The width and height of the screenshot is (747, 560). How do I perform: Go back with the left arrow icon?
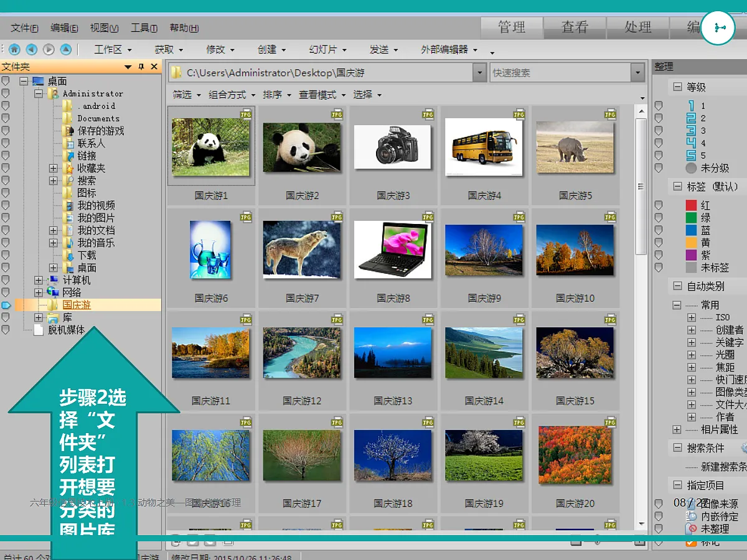31,49
